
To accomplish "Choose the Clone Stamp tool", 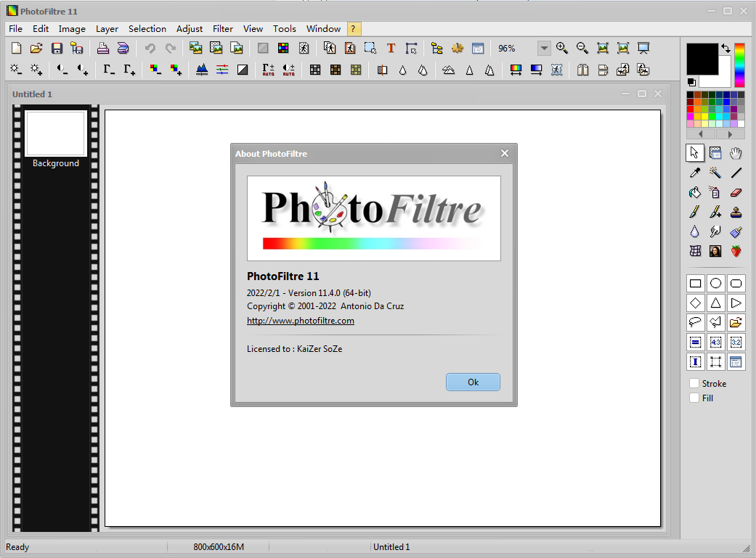I will click(734, 212).
